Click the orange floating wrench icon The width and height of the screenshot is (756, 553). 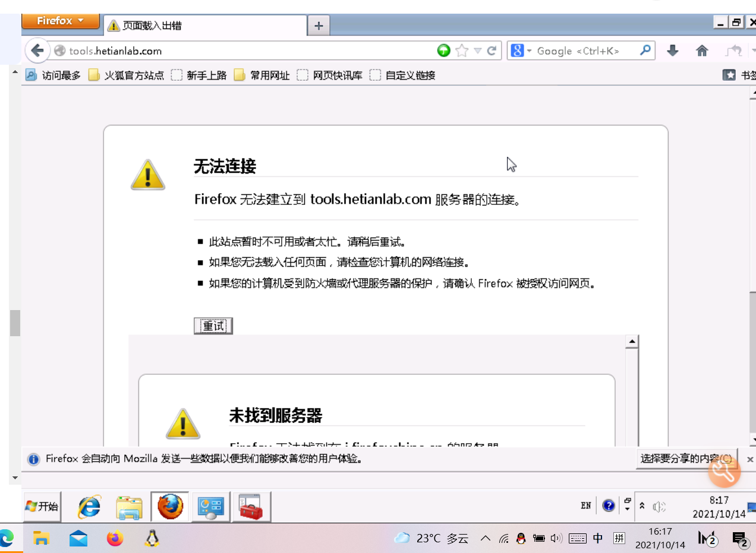tap(724, 471)
